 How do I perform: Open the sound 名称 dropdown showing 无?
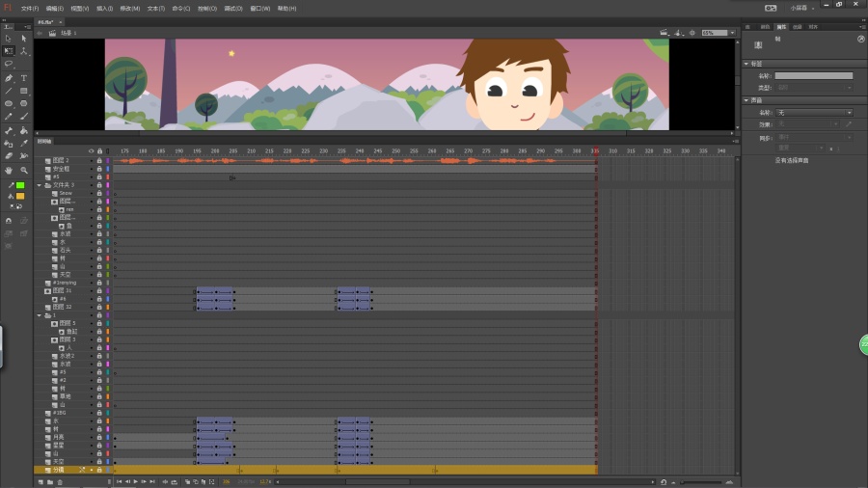tap(814, 112)
